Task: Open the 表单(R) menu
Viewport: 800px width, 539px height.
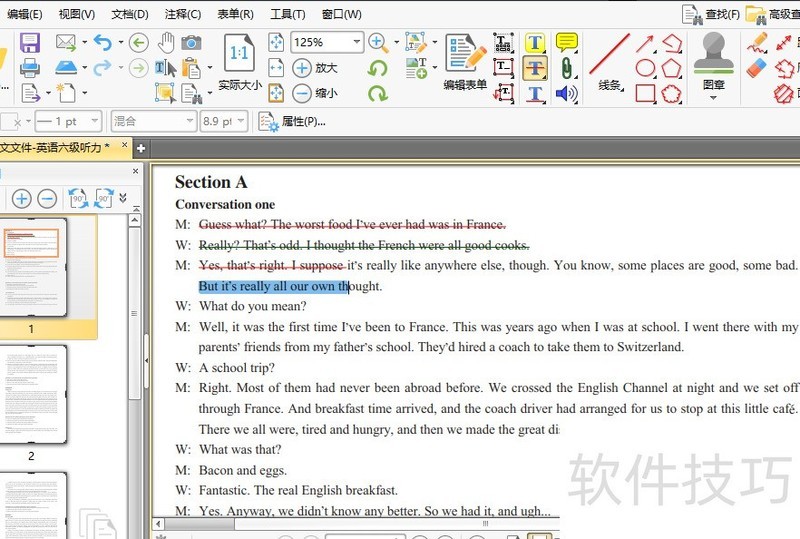Action: [x=234, y=14]
